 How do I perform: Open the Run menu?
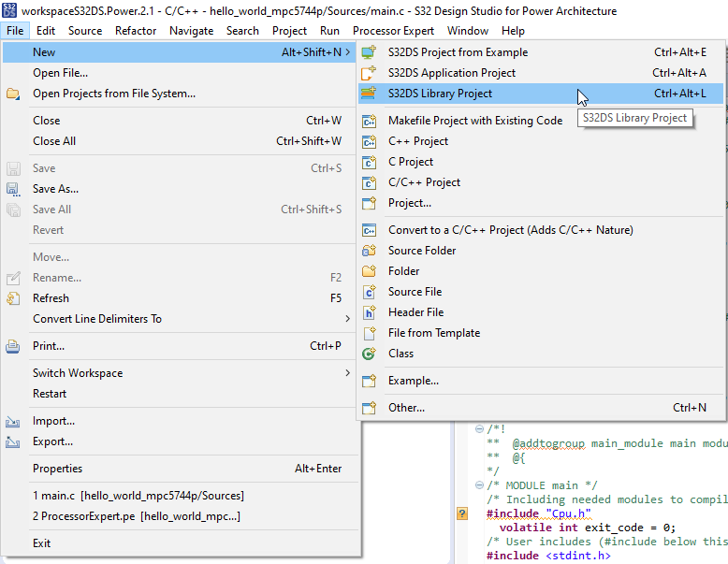click(329, 31)
